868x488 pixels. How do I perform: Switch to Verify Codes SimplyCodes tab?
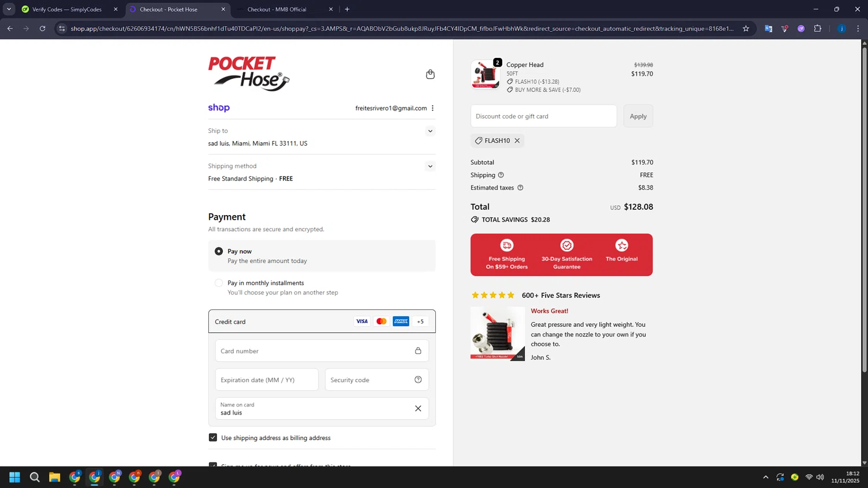pos(67,9)
